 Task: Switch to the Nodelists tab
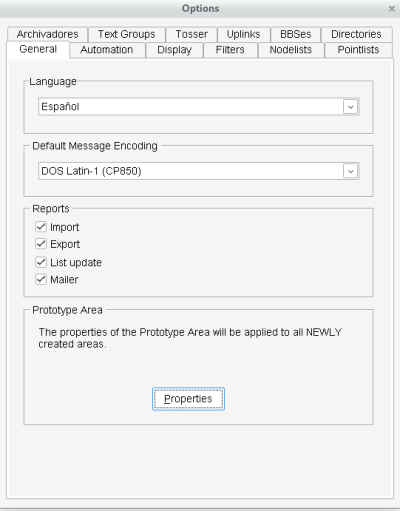click(291, 50)
